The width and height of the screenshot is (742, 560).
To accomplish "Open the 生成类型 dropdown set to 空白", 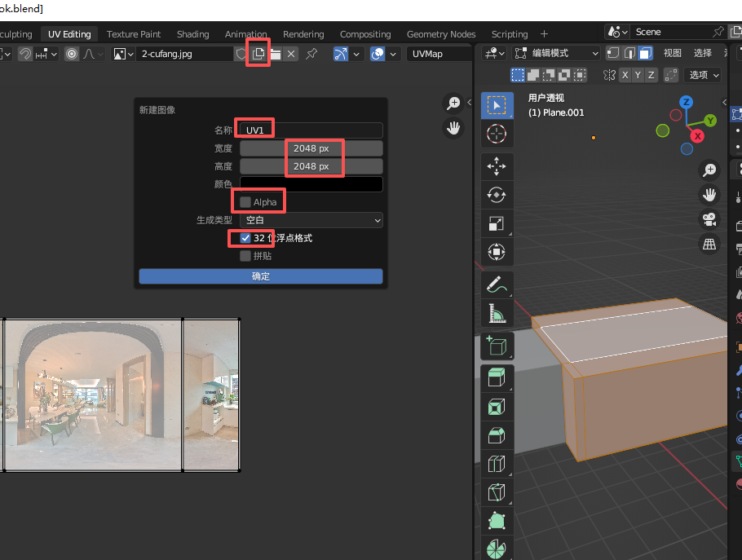I will [311, 220].
